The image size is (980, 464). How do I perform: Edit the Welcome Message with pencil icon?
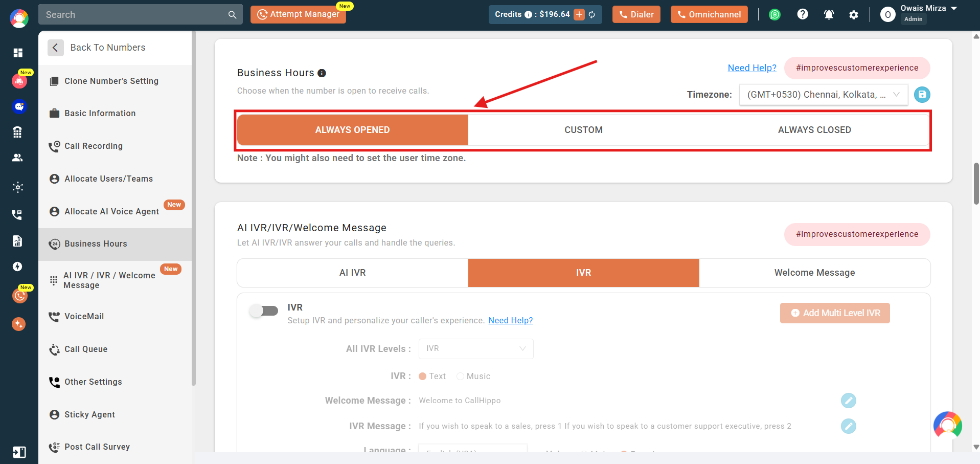point(848,401)
